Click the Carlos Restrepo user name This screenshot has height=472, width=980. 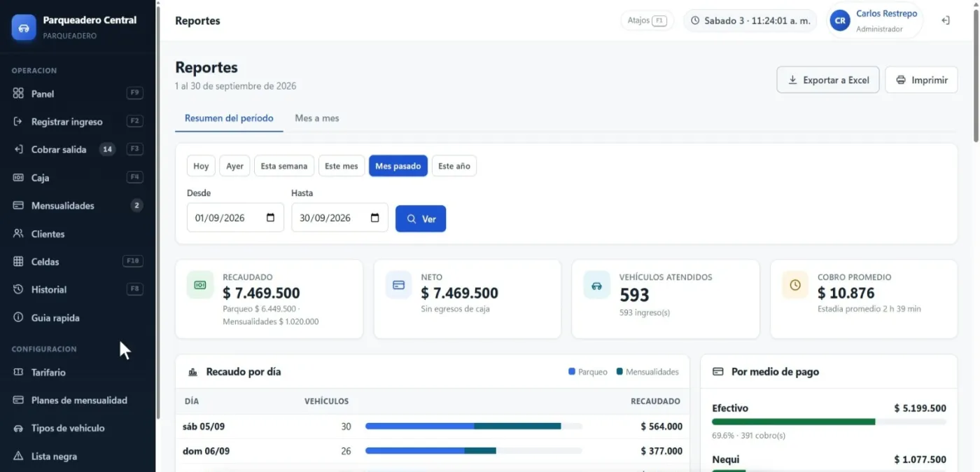(x=886, y=14)
